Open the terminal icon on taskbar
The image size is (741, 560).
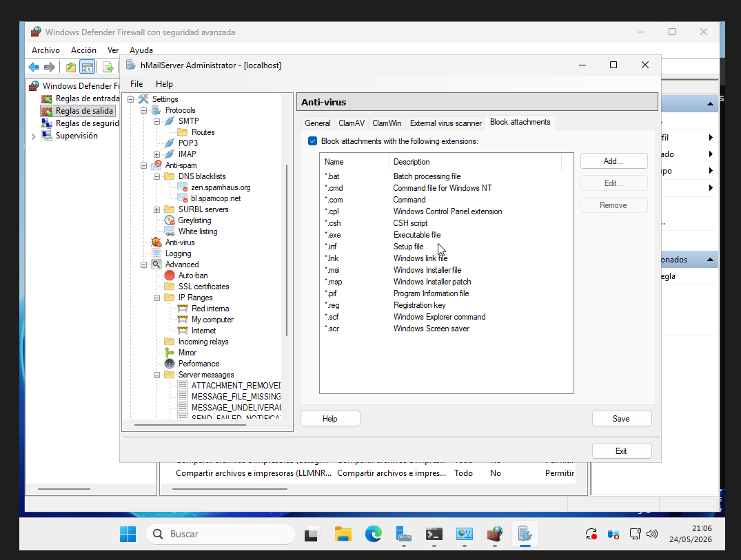434,534
